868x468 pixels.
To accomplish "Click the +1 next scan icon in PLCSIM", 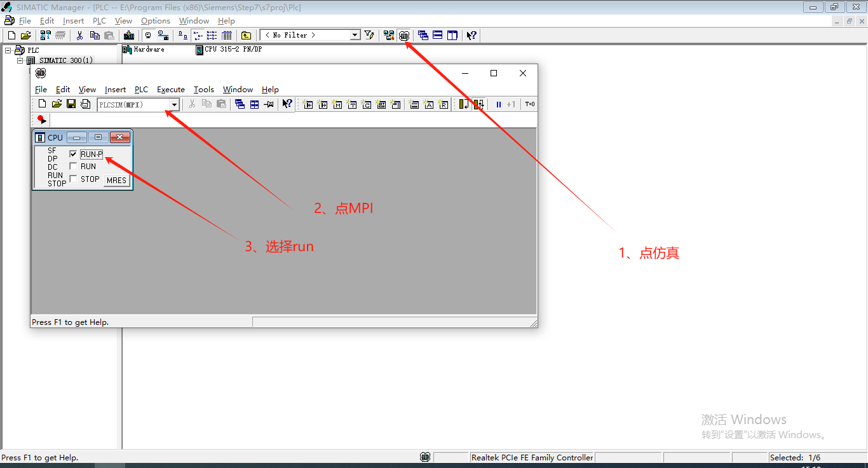I will (511, 104).
